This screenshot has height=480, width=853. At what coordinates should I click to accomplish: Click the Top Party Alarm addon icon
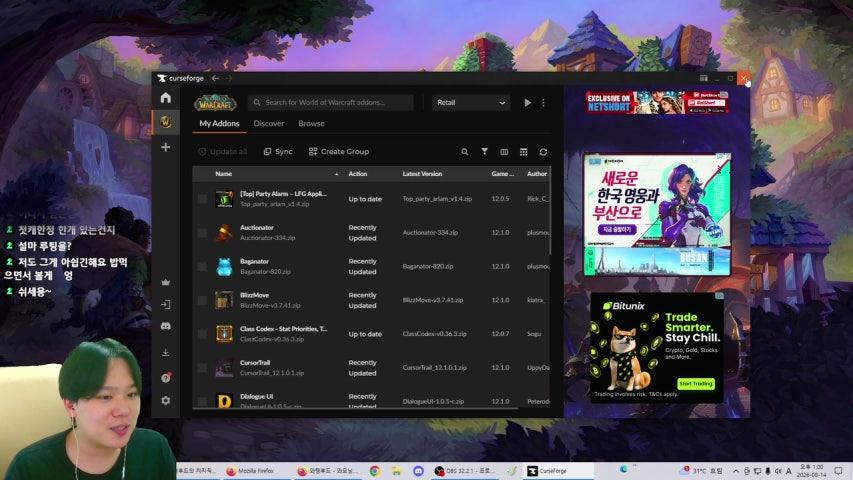224,199
